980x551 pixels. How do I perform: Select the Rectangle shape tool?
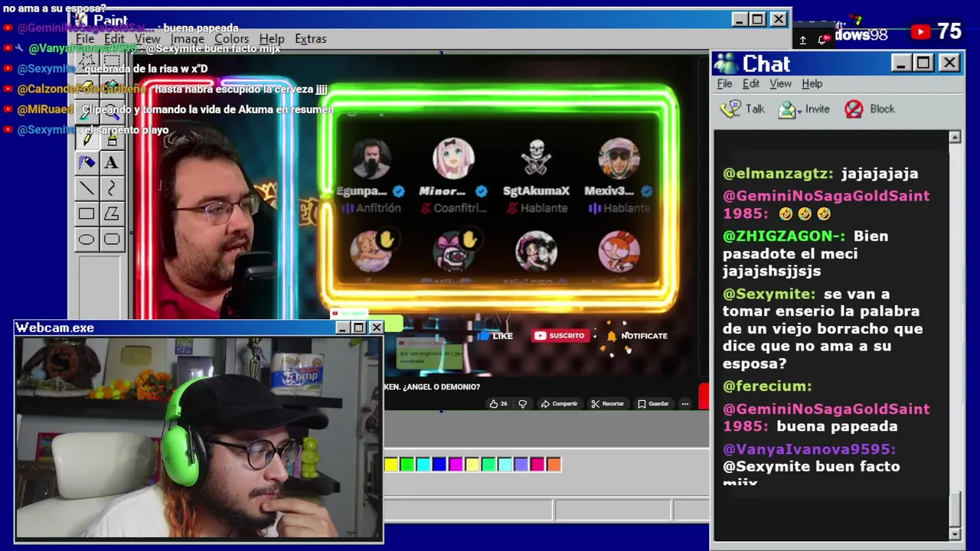click(87, 214)
